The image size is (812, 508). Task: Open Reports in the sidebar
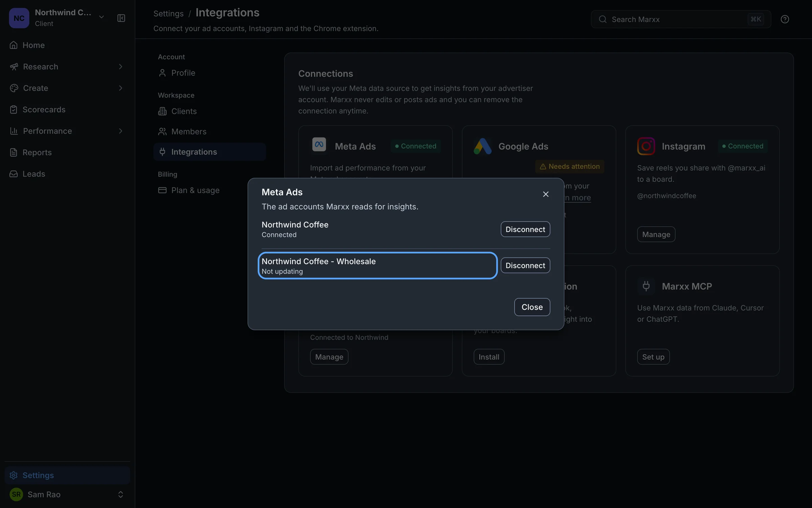click(67, 152)
